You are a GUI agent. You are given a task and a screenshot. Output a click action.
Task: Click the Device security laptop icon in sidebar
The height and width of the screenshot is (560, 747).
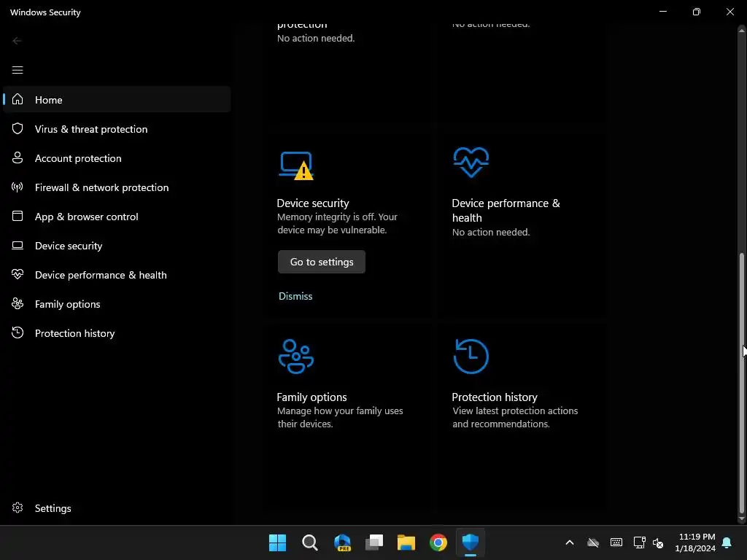tap(18, 245)
